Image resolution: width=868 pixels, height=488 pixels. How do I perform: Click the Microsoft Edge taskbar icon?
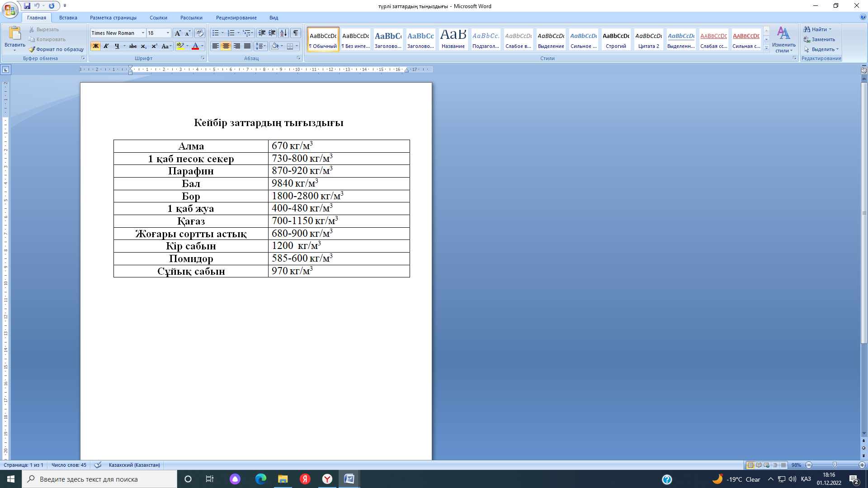[260, 479]
